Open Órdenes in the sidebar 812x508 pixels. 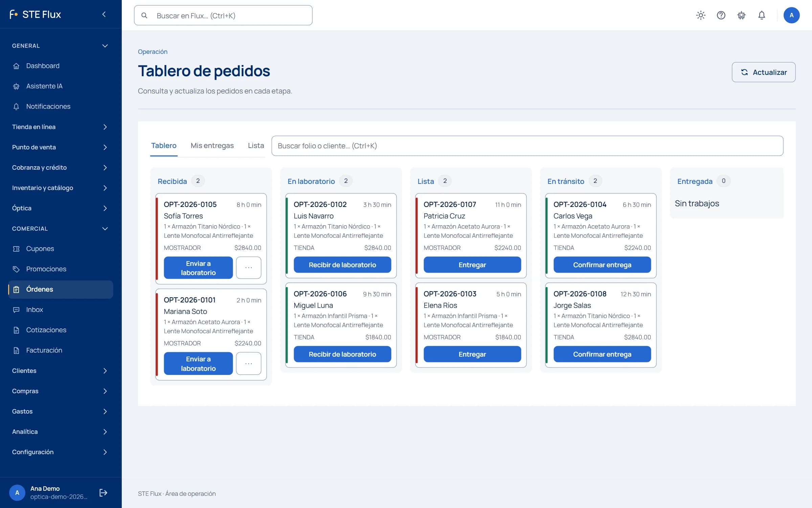coord(61,289)
